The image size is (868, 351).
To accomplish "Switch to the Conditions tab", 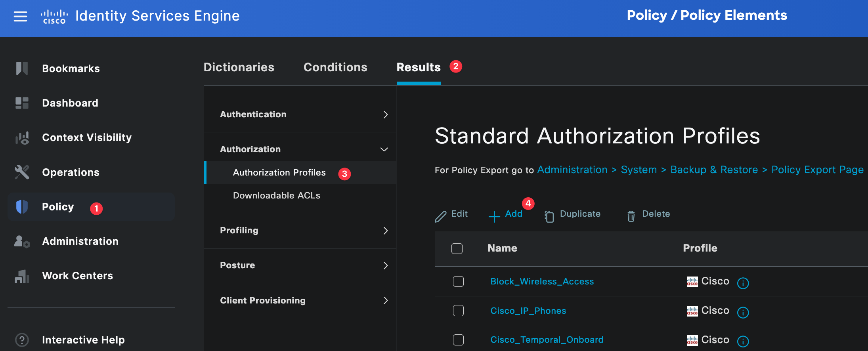I will [335, 67].
